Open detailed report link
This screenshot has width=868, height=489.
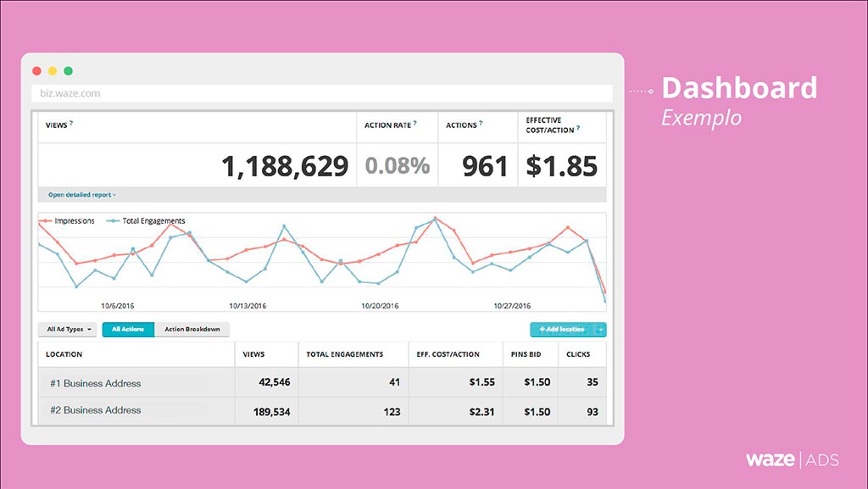[82, 195]
